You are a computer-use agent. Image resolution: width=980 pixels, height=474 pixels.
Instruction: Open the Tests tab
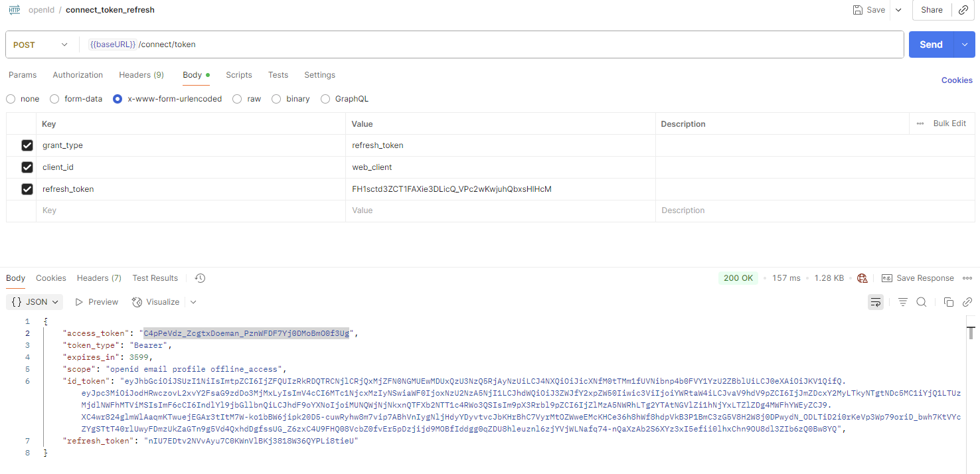click(x=278, y=75)
